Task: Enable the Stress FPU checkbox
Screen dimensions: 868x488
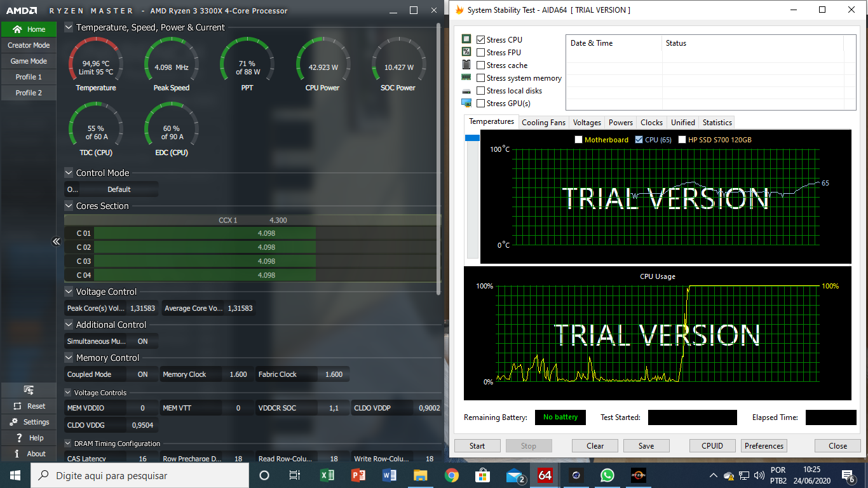Action: [481, 52]
